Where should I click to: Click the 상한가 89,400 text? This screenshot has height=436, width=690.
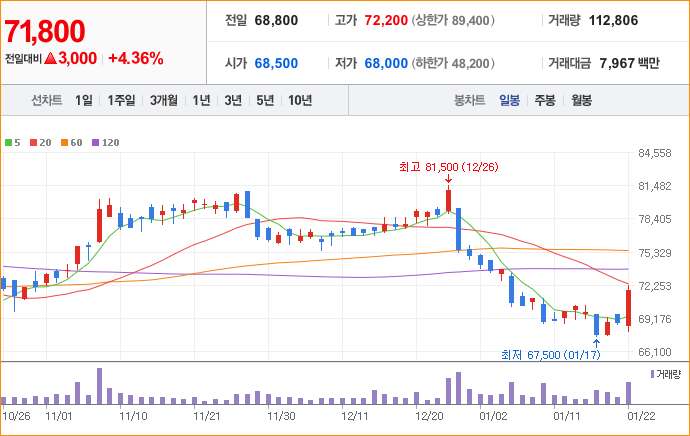(x=453, y=20)
